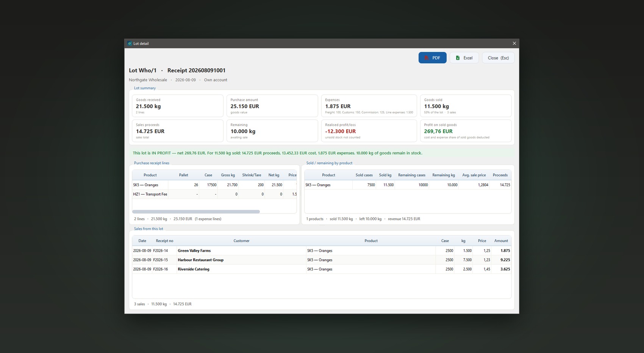Select the Harbour Restaurant Group sale row
Screen dimensions: 644x353
click(x=322, y=260)
